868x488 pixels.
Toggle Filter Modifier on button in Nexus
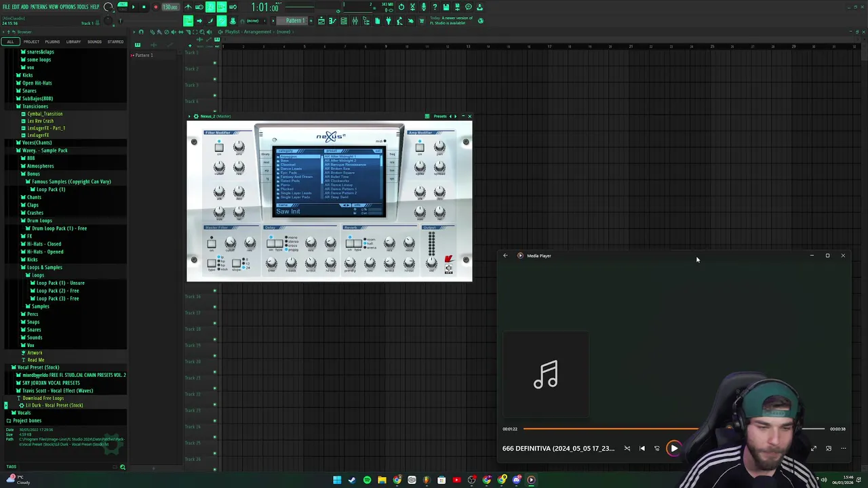[x=219, y=148]
